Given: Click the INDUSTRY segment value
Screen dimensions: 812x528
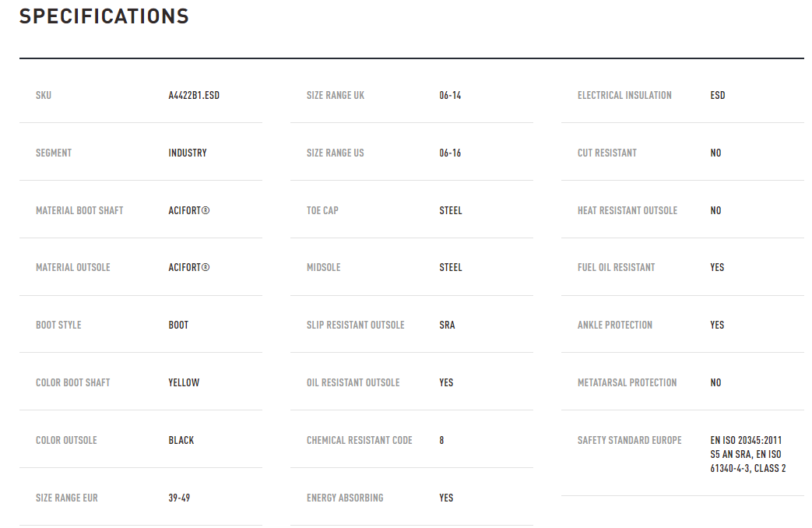Looking at the screenshot, I should (x=188, y=153).
